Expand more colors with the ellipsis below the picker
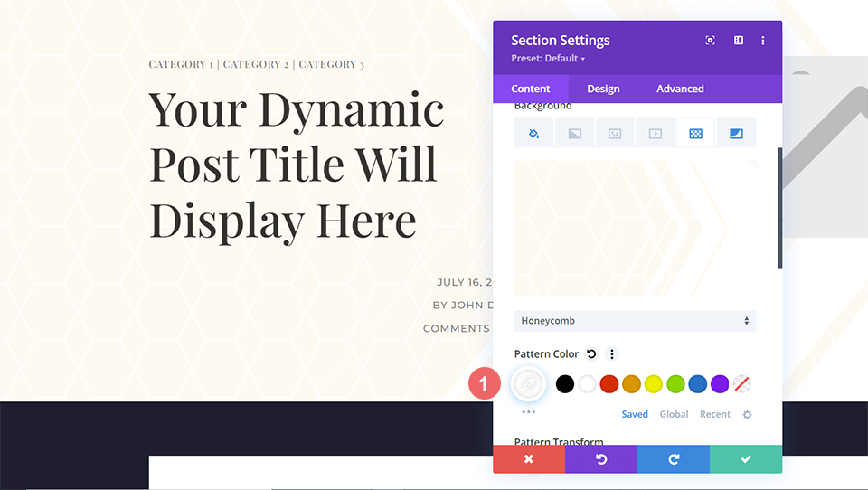The height and width of the screenshot is (490, 868). (528, 411)
